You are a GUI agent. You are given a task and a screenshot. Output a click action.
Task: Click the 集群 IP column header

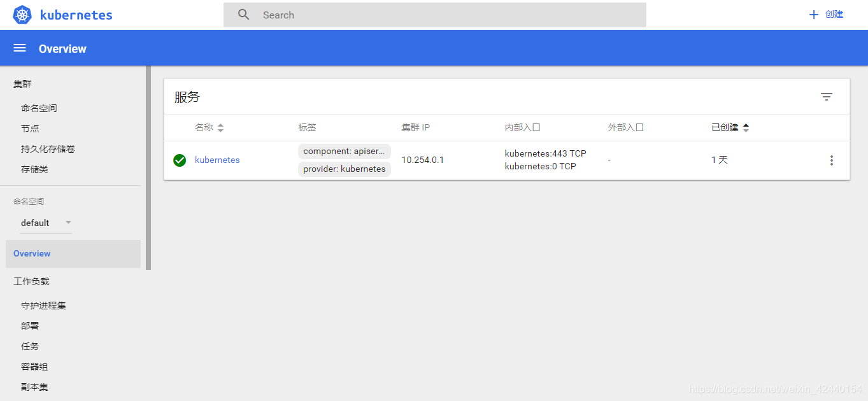coord(416,127)
